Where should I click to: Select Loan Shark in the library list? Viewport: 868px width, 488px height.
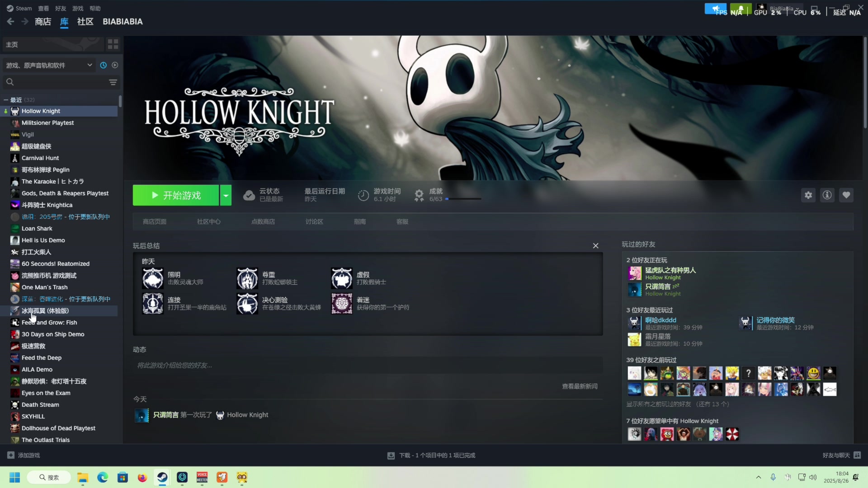59,229
